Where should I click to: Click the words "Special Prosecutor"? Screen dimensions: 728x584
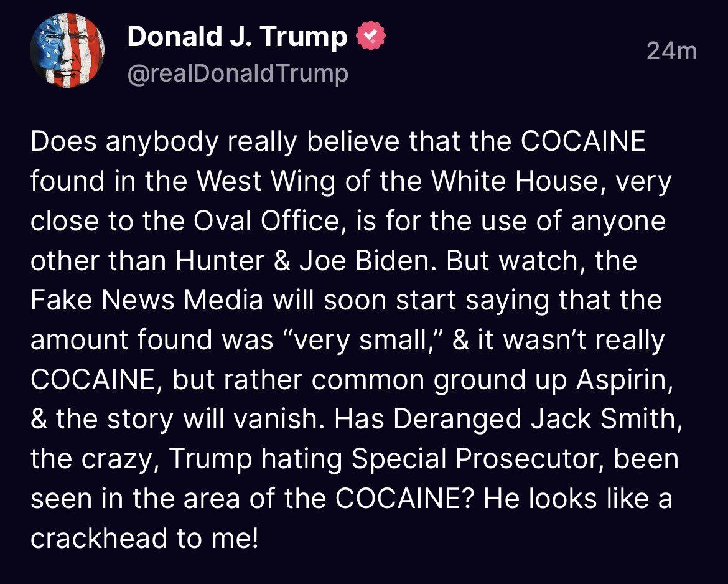click(479, 459)
